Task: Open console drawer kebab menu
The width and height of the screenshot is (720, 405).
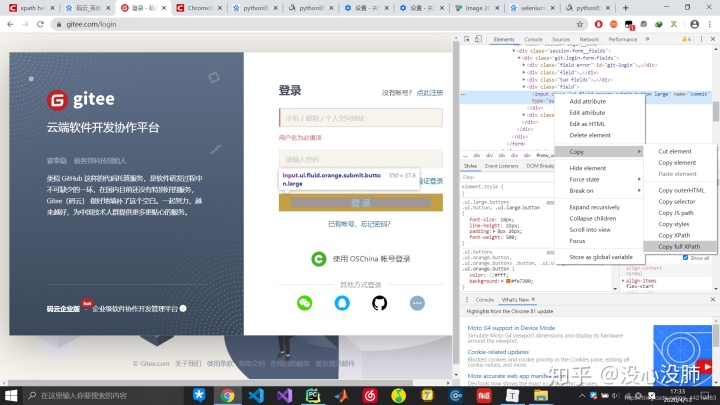Action: (467, 300)
